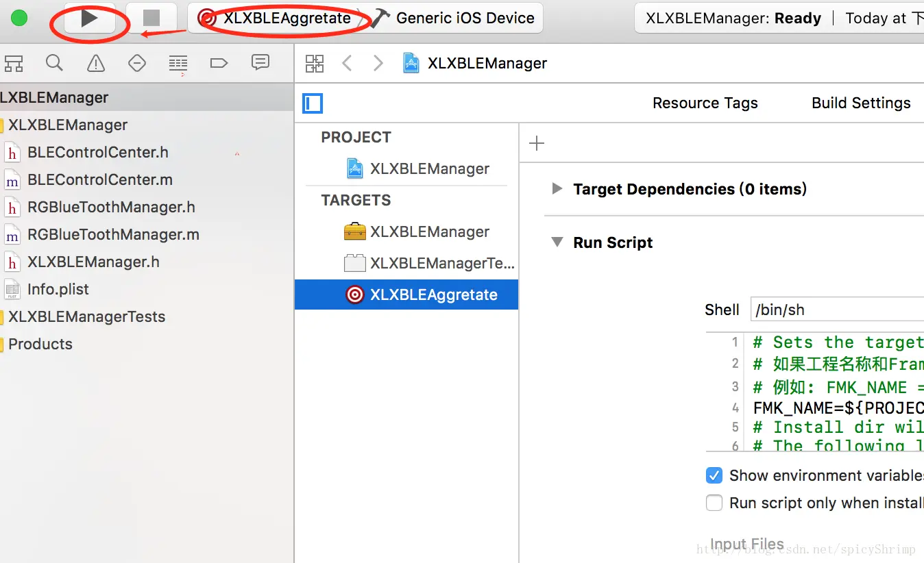
Task: Open the related items grid menu
Action: coord(315,64)
